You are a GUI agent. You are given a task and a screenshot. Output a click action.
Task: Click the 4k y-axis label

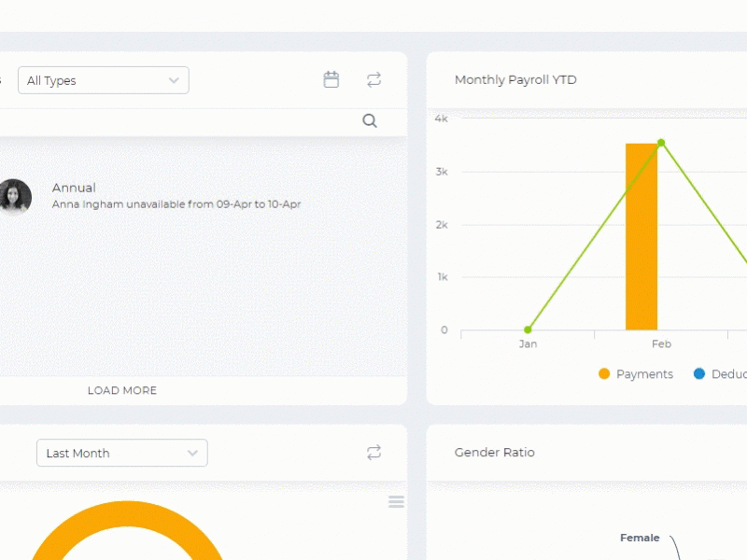pyautogui.click(x=441, y=119)
